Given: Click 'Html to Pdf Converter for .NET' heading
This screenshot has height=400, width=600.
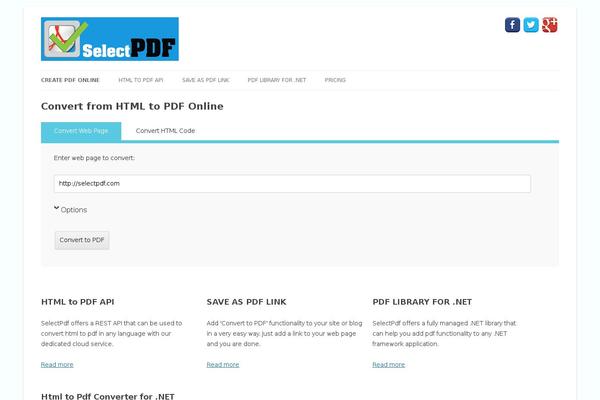Looking at the screenshot, I should coord(108,396).
